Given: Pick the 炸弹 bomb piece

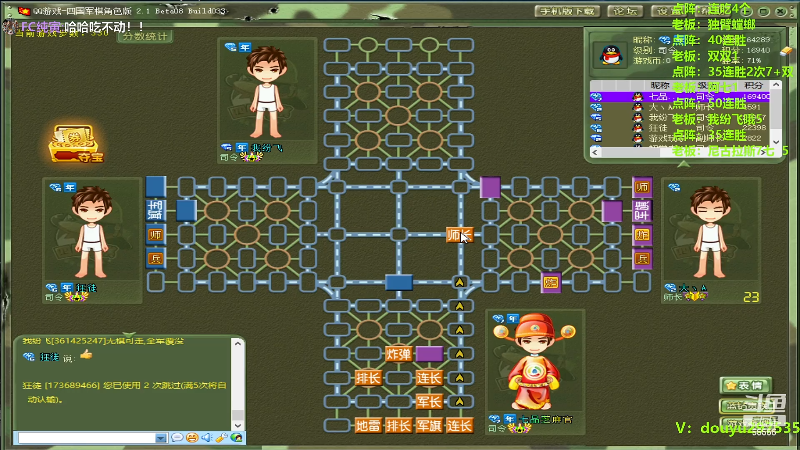Looking at the screenshot, I should click(398, 354).
